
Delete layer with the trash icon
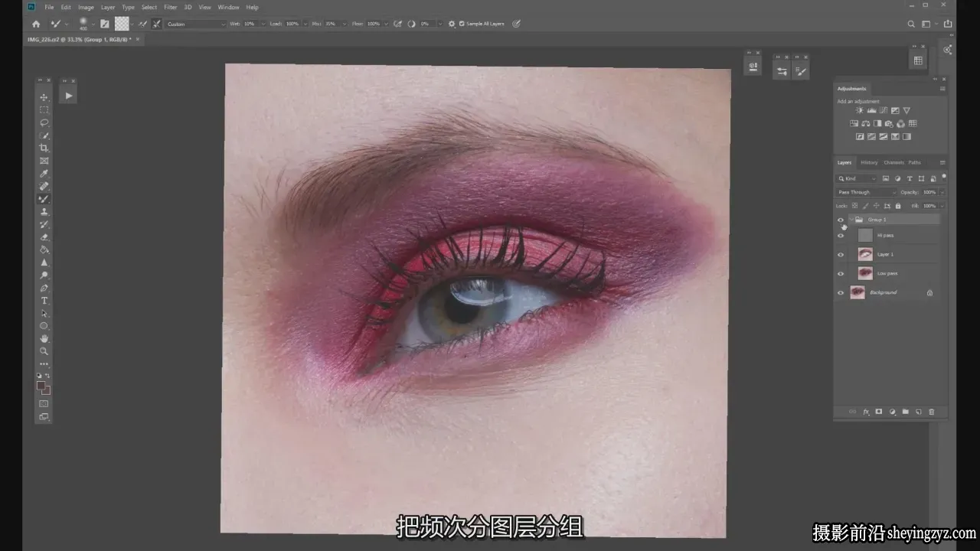[x=932, y=412]
